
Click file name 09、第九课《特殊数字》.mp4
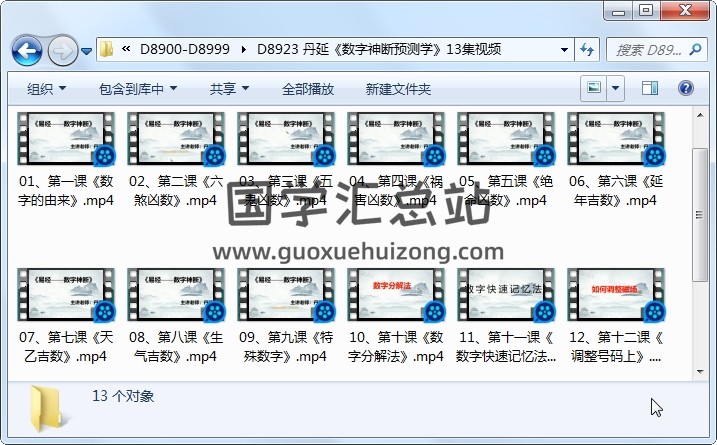pyautogui.click(x=286, y=347)
